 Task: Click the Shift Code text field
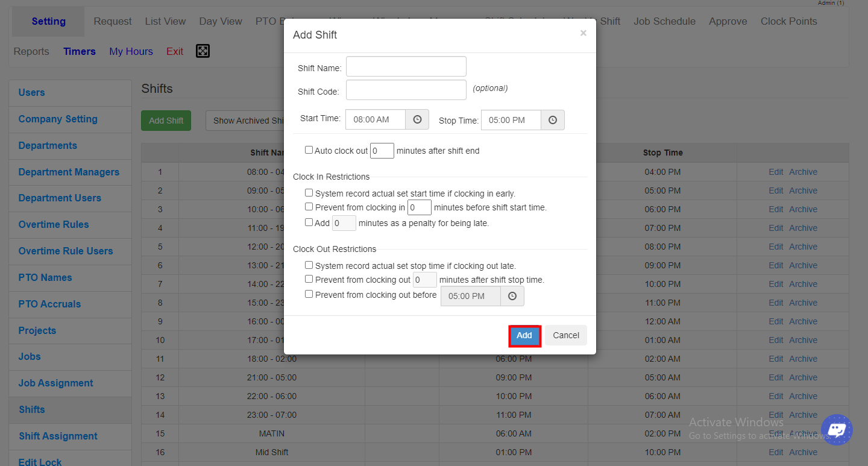click(406, 90)
